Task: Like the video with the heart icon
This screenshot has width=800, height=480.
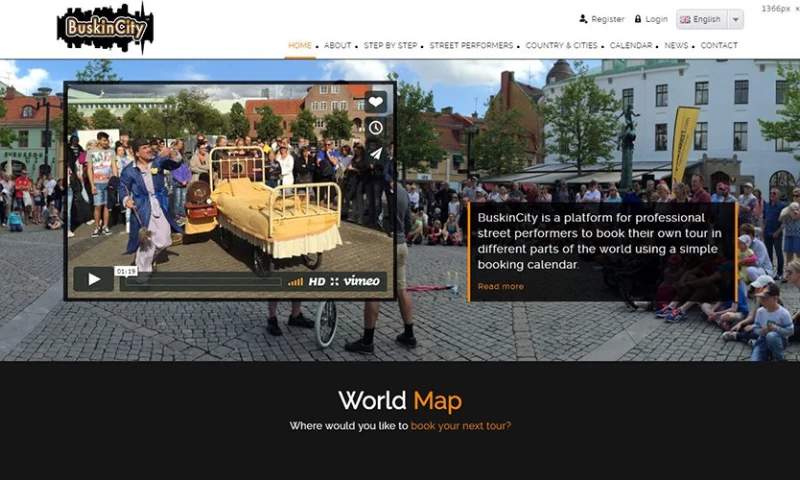Action: click(x=375, y=101)
